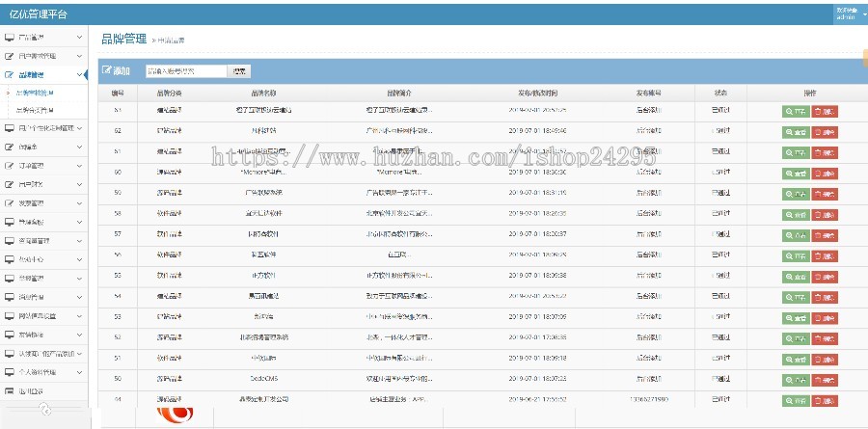The image size is (868, 429).
Task: Expand the 个人资料管理 chevron
Action: pos(80,372)
